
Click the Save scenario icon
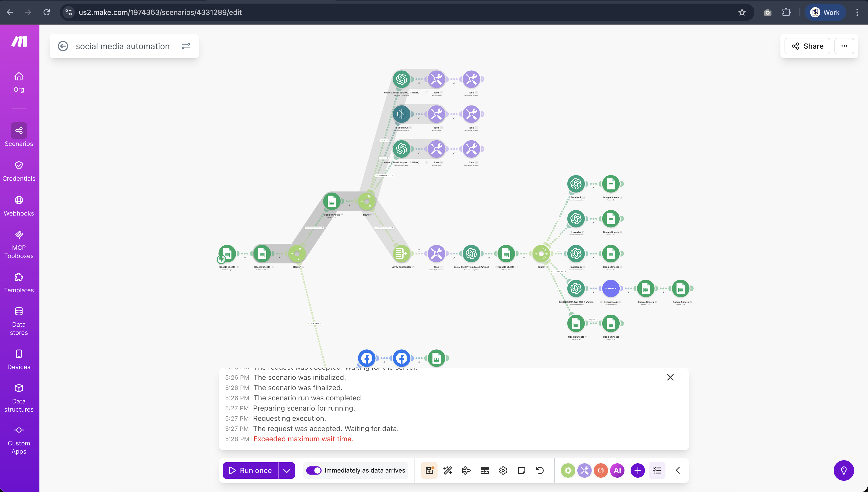tap(429, 470)
